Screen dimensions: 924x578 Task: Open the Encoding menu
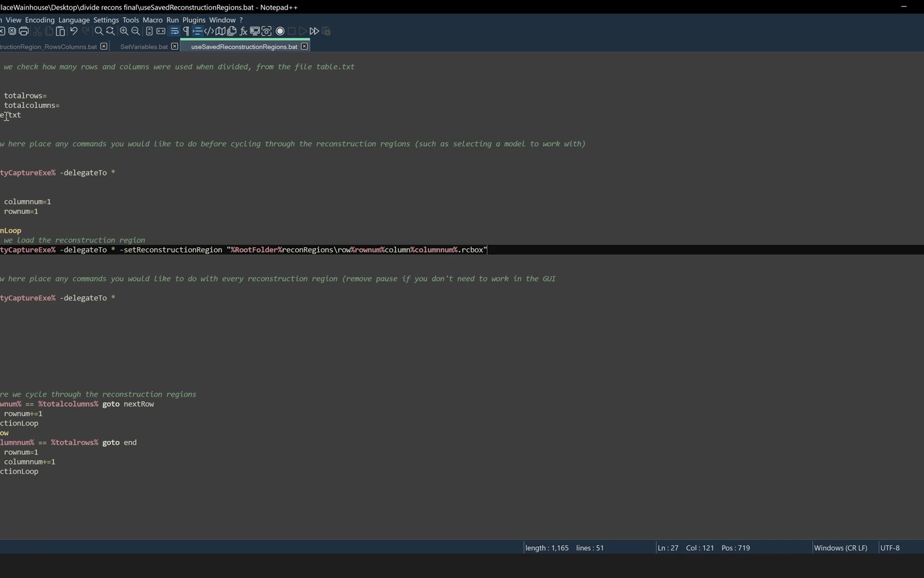click(x=40, y=20)
